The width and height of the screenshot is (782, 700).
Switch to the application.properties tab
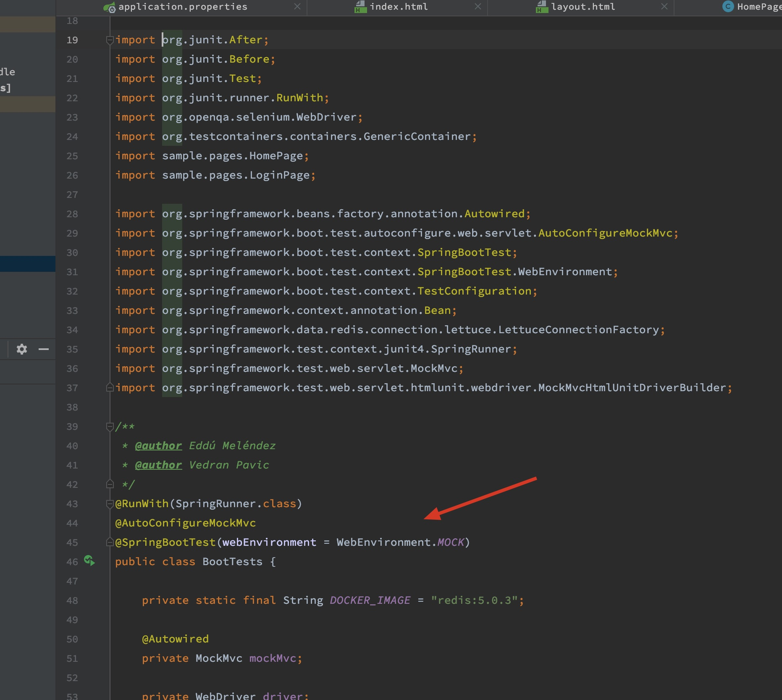pos(183,7)
